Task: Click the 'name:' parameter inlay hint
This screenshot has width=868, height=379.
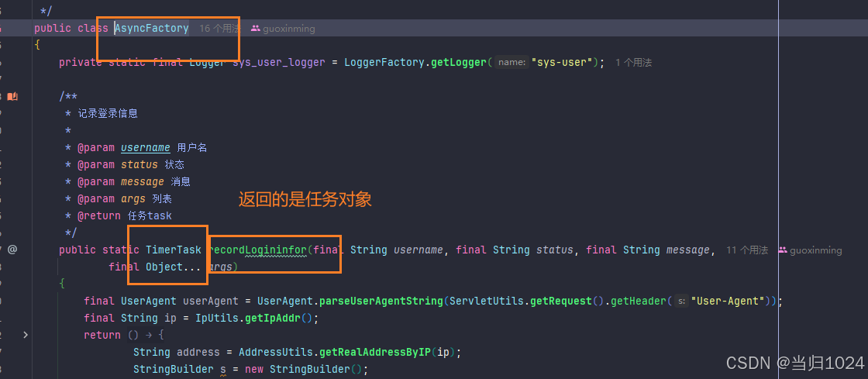Action: pos(511,63)
